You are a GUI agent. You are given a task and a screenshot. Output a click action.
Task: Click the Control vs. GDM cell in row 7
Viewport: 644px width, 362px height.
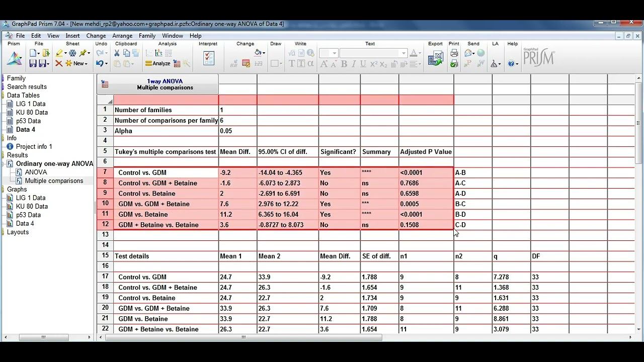coord(166,172)
